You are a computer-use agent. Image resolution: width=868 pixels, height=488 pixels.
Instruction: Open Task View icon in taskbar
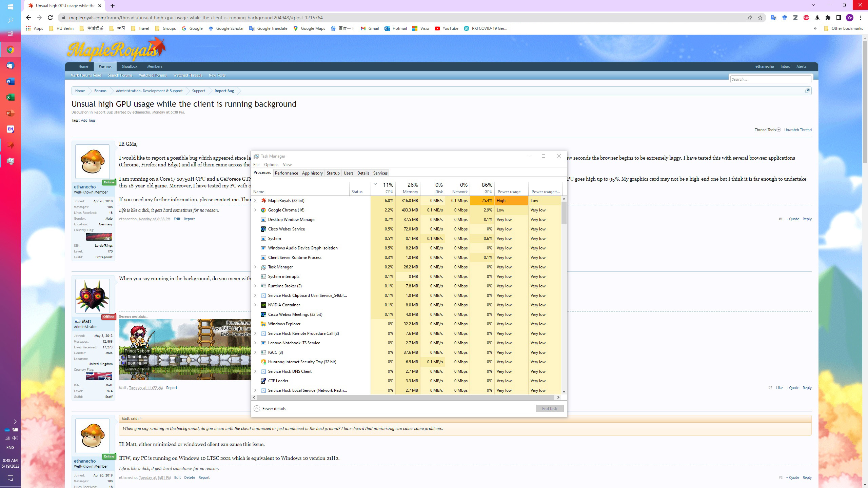coord(10,34)
